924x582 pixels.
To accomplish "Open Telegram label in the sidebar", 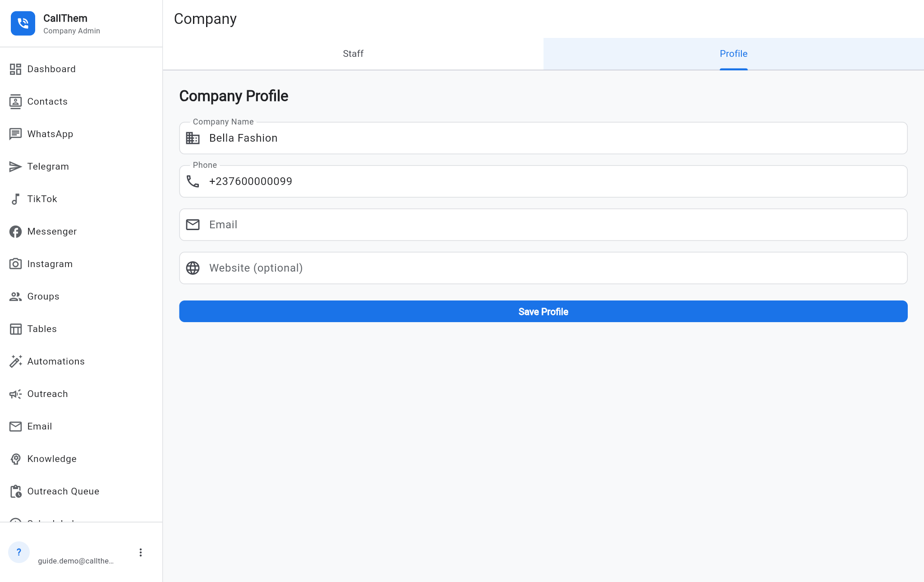I will pyautogui.click(x=48, y=166).
